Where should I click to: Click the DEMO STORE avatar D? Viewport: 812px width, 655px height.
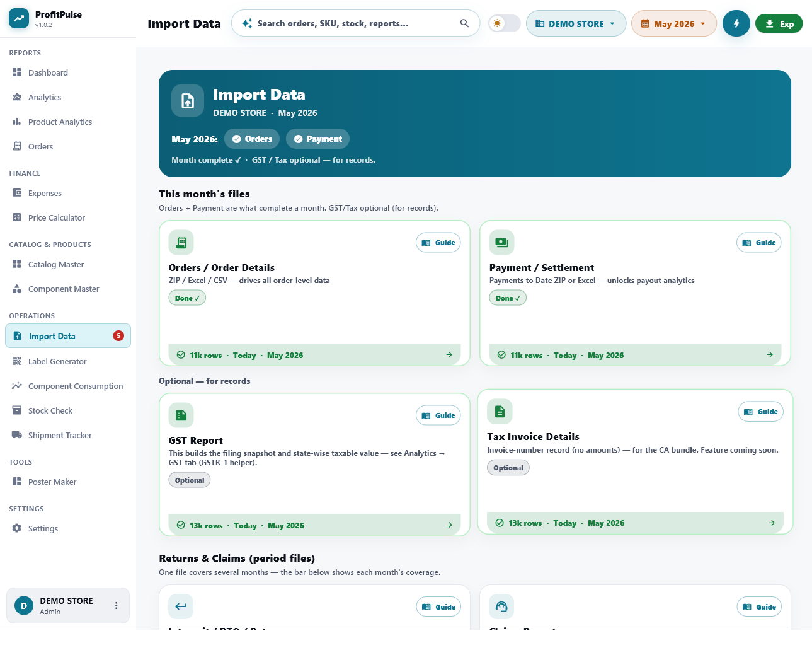24,606
